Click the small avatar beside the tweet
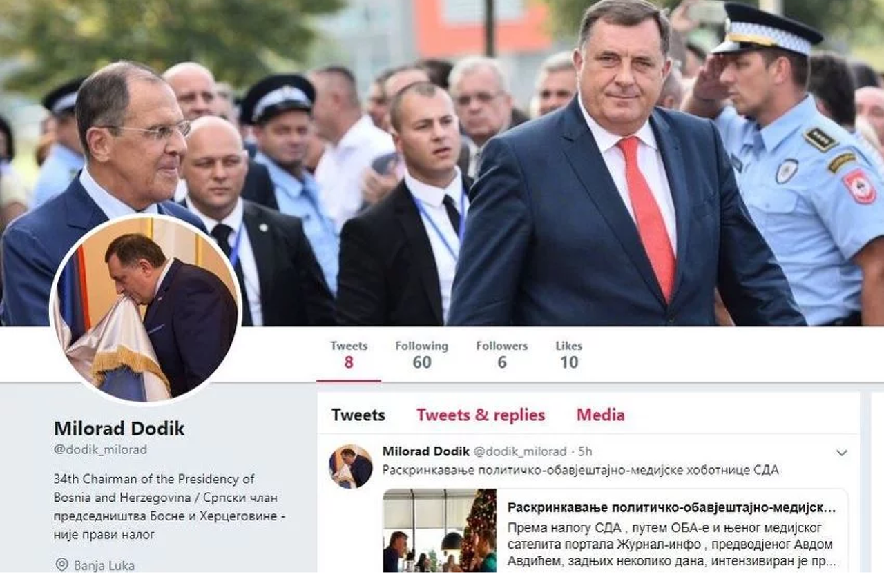 pyautogui.click(x=351, y=467)
